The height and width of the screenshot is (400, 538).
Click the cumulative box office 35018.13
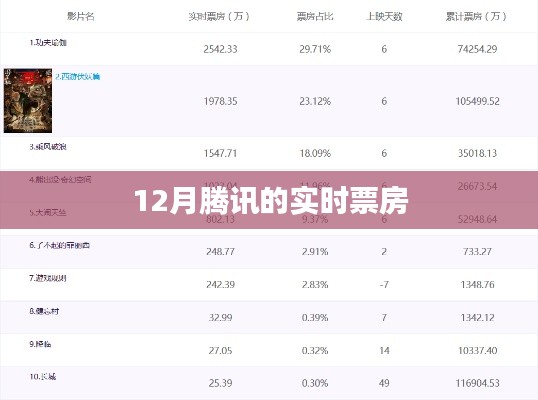pos(477,153)
